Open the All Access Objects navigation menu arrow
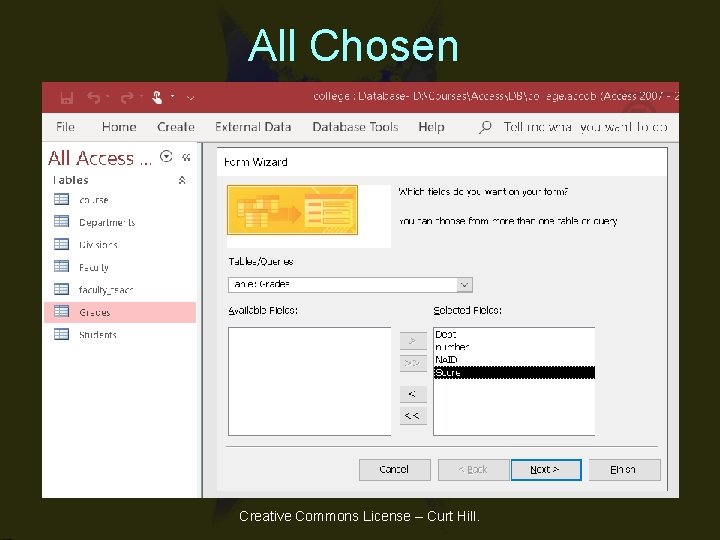 (x=166, y=157)
